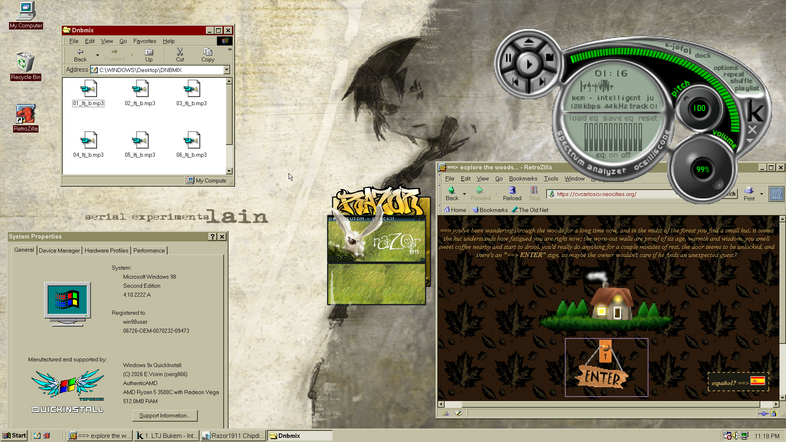The height and width of the screenshot is (442, 786).
Task: Click the ENTER sign on the webpage
Action: click(607, 367)
